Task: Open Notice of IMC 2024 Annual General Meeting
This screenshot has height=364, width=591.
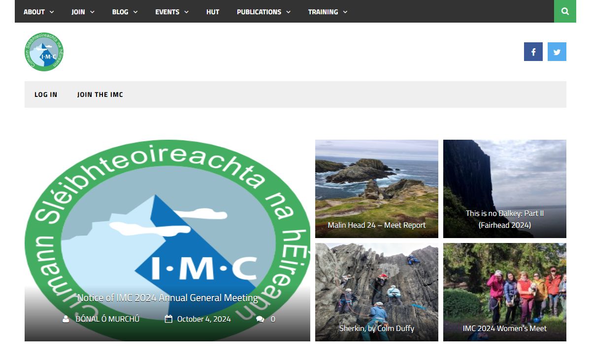Action: click(x=167, y=298)
